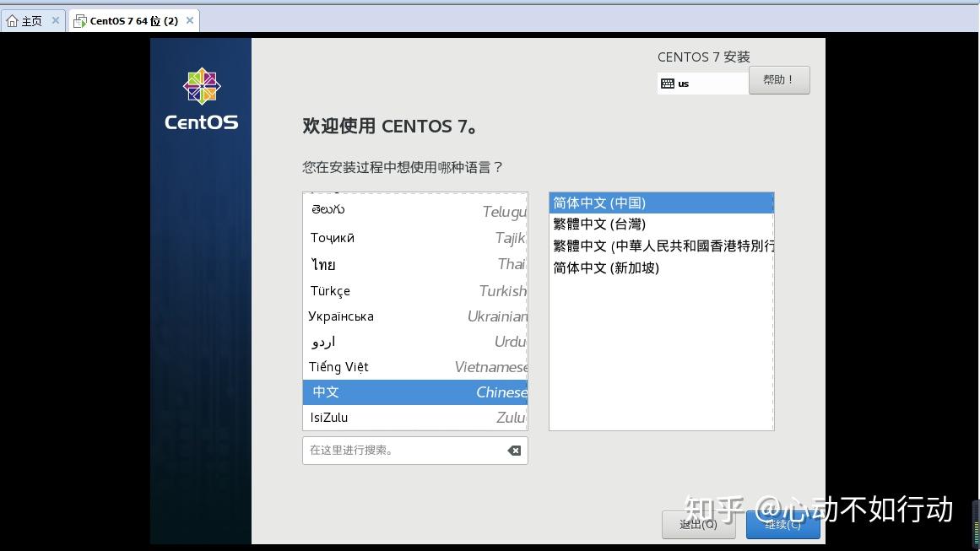
Task: Click the VM icon on the CentOS tab
Action: coord(80,21)
